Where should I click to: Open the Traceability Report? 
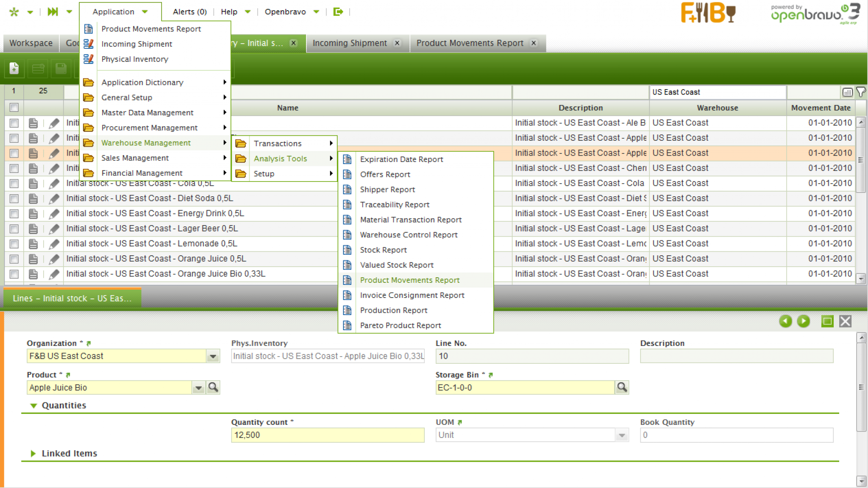coord(394,204)
